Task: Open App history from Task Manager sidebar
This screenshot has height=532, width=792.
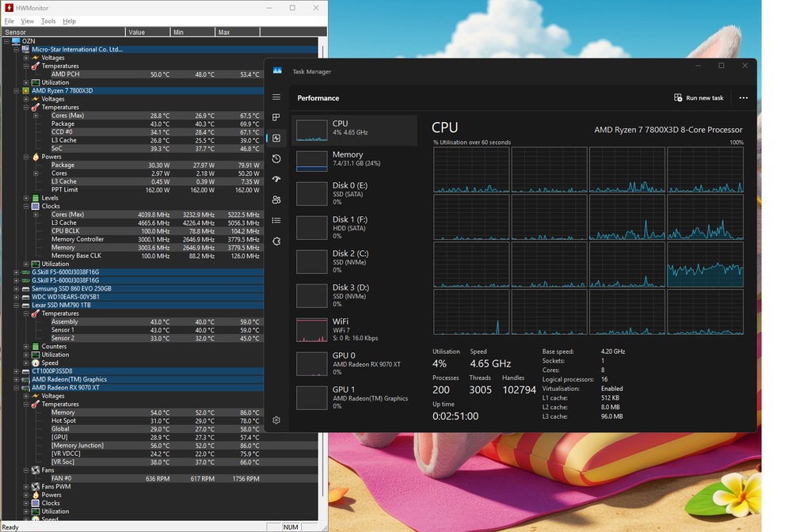Action: [276, 158]
